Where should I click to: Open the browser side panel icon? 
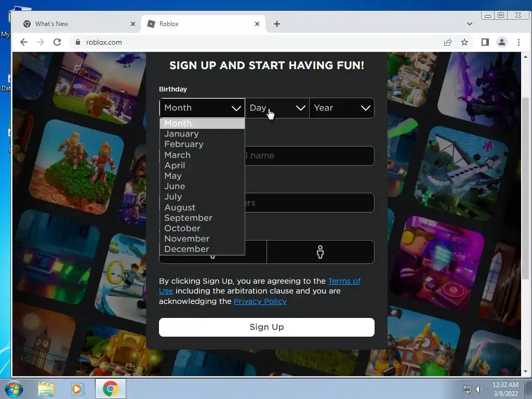(485, 42)
